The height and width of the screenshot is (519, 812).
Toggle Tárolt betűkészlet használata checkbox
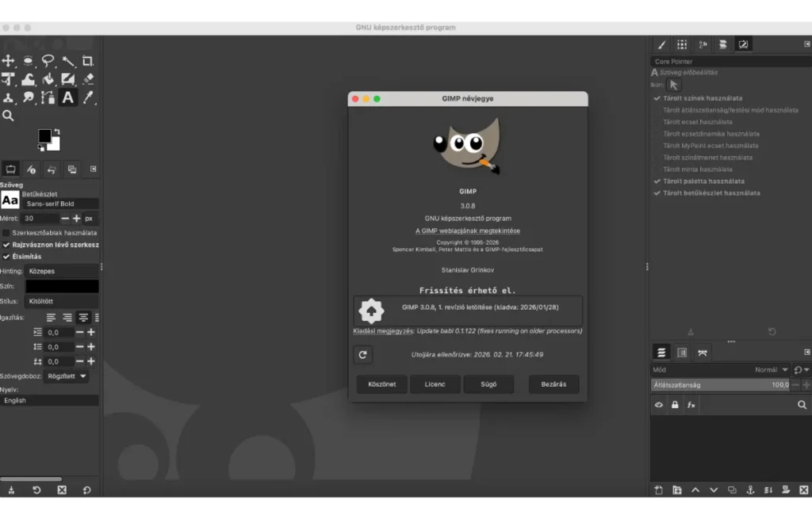tap(657, 193)
